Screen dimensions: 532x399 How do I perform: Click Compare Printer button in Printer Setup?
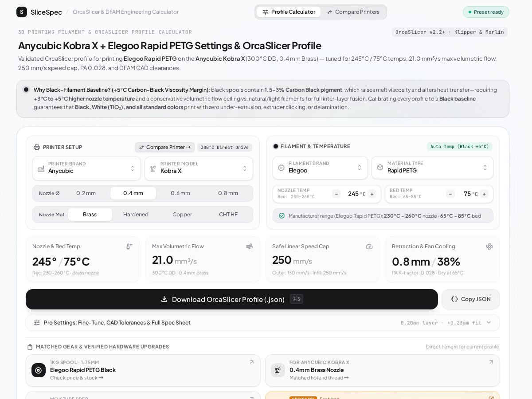click(x=165, y=147)
